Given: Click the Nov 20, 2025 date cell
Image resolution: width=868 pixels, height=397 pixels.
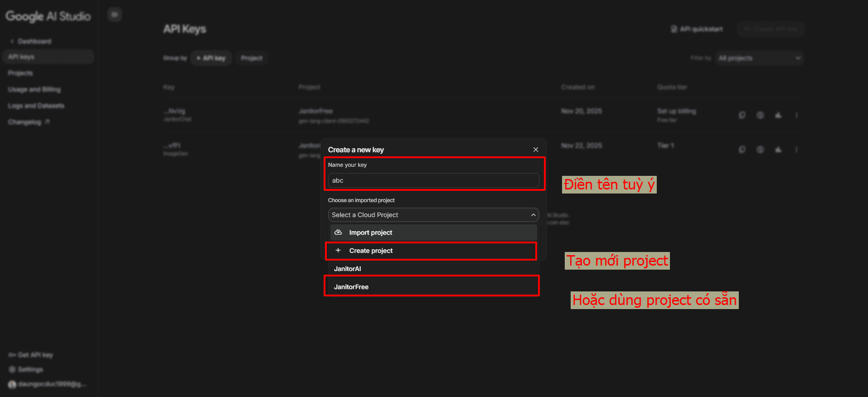Looking at the screenshot, I should 582,111.
